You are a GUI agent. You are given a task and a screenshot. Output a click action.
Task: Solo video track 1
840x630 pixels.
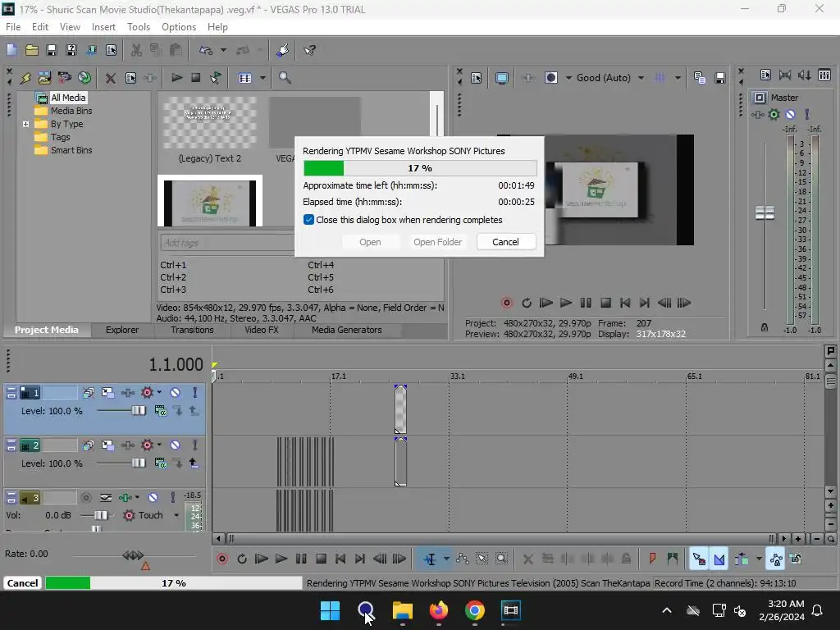(194, 393)
